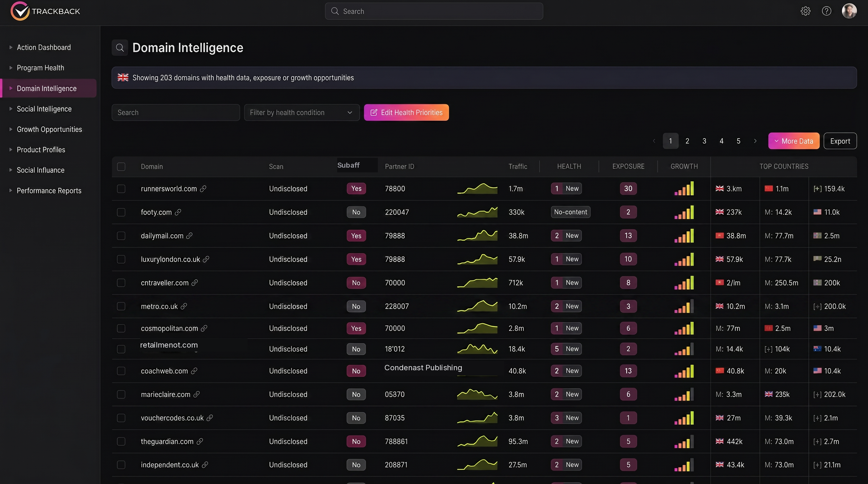
Task: Click the Yes subaff badge for runnersworld.com
Action: pyautogui.click(x=356, y=189)
